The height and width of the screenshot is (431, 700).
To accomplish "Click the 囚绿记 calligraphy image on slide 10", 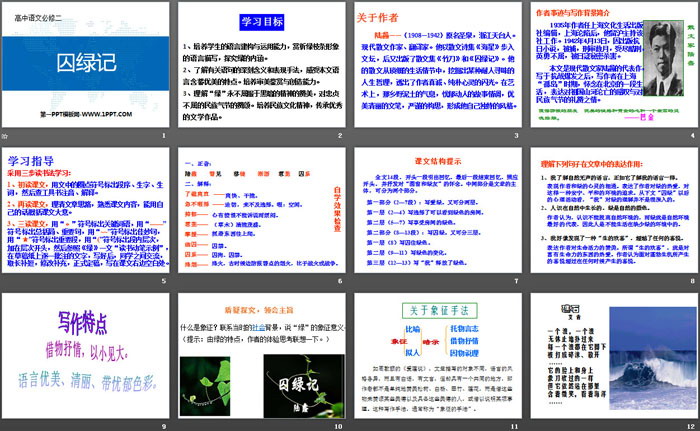I will (x=304, y=386).
